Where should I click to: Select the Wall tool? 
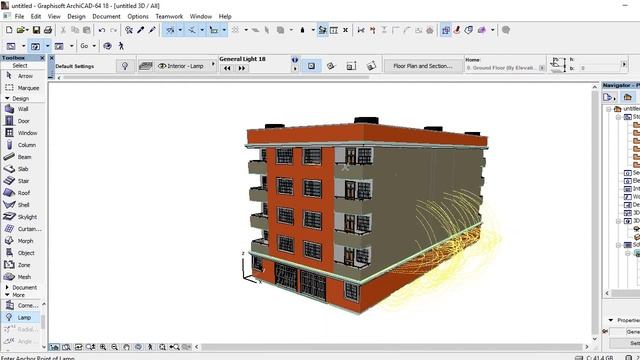pos(23,109)
